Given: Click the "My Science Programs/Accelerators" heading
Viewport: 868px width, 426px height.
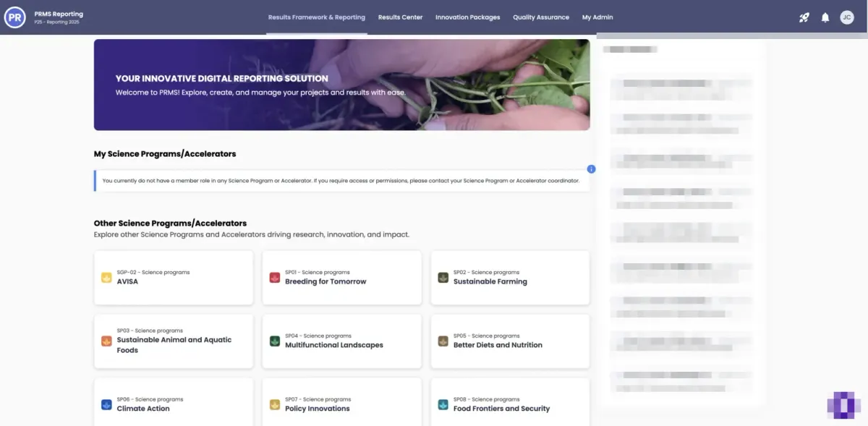Looking at the screenshot, I should [x=165, y=154].
